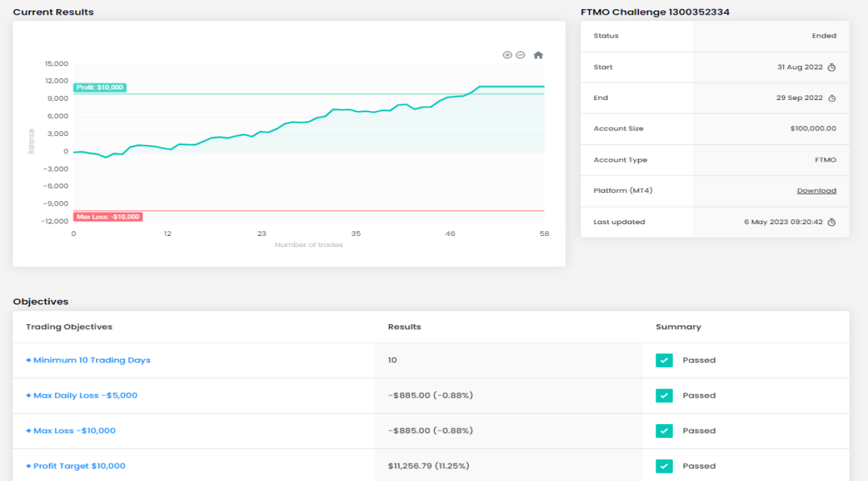Click the clock icon beside Last updated
The width and height of the screenshot is (868, 481).
click(832, 222)
